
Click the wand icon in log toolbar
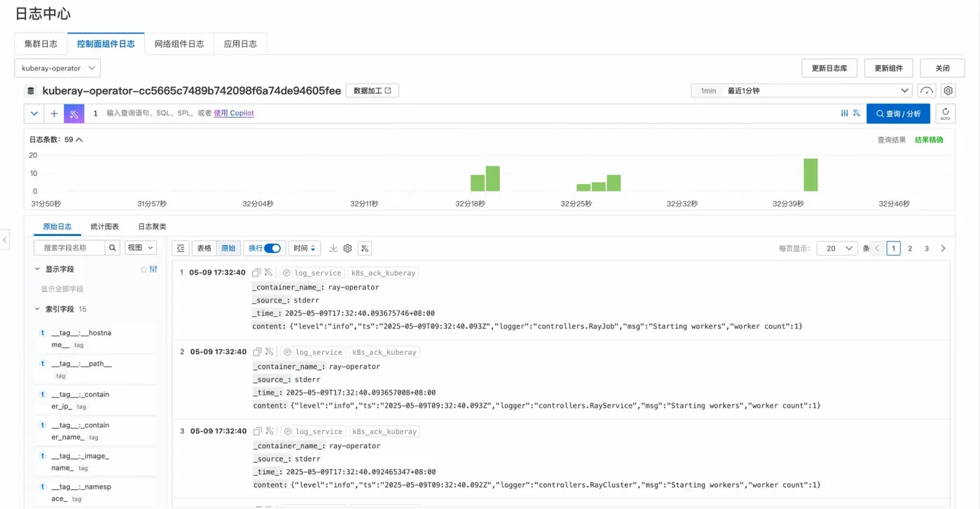point(364,248)
